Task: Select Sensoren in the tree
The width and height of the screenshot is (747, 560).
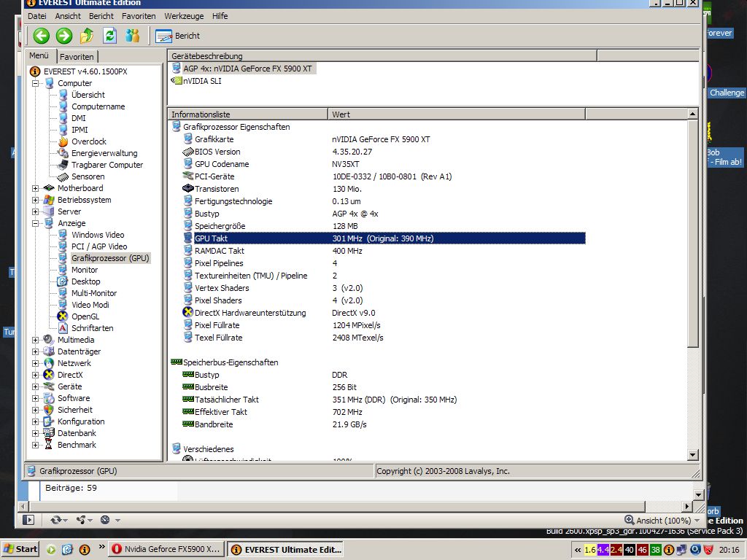Action: pos(88,176)
